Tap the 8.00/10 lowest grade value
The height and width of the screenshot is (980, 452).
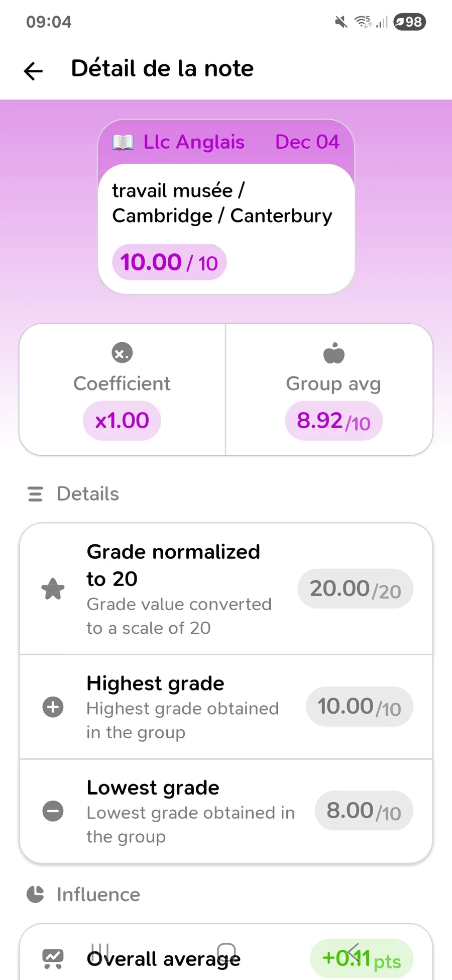click(x=364, y=811)
